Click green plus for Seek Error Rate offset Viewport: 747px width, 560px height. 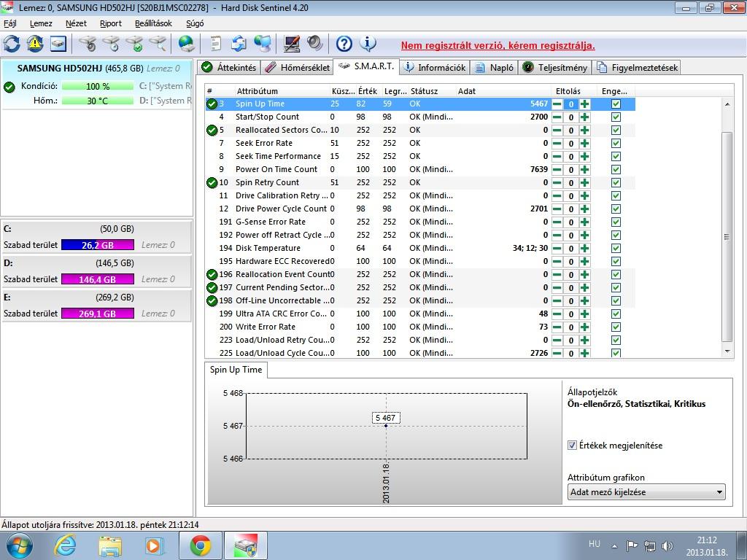coord(584,144)
